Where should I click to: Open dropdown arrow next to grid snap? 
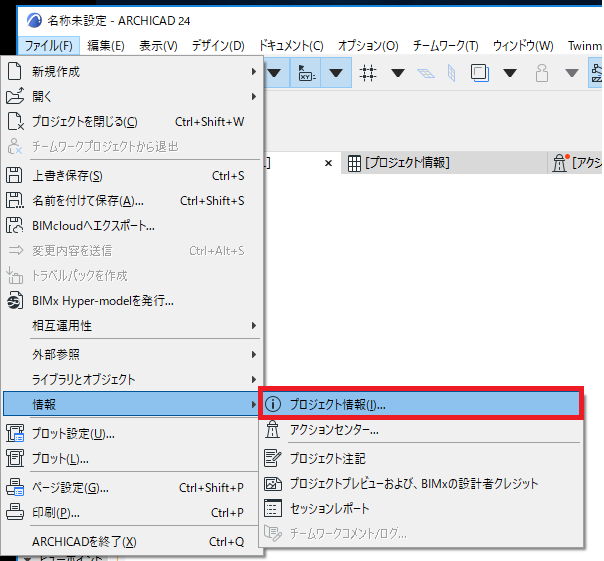click(398, 72)
